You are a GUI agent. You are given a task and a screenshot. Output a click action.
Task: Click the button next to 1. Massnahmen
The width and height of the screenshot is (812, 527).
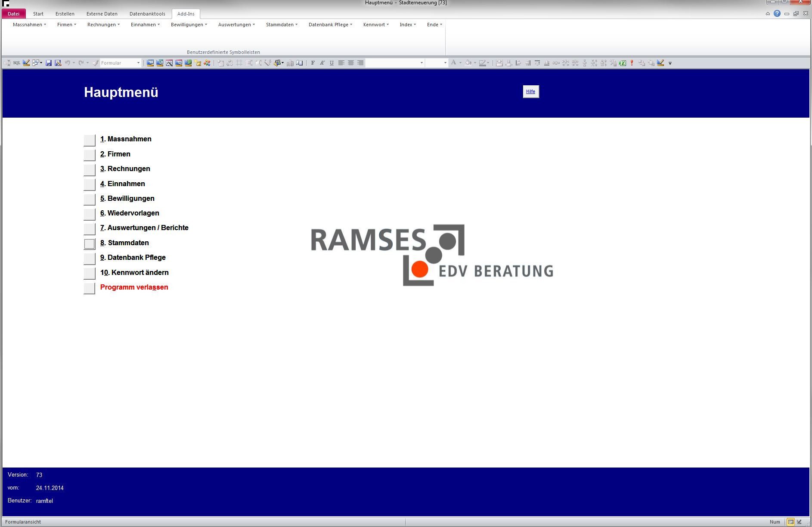point(89,140)
